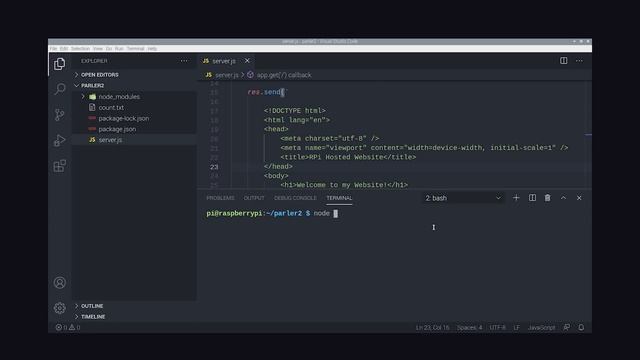Open the Accounts menu icon
640x360 pixels.
pos(60,282)
